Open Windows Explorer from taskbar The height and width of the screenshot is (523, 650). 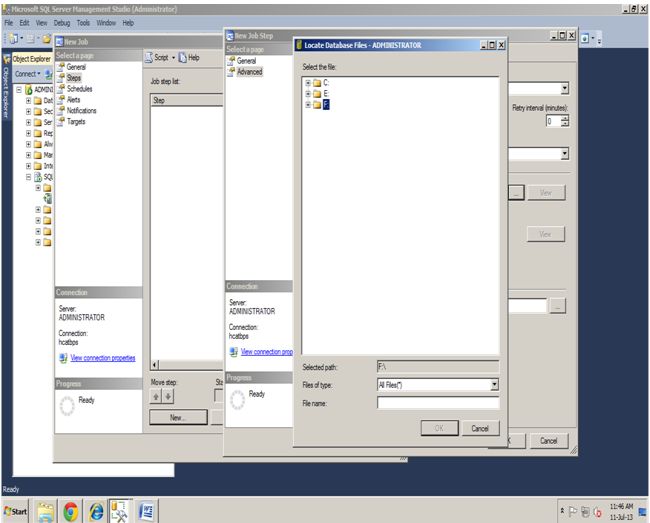[x=45, y=511]
